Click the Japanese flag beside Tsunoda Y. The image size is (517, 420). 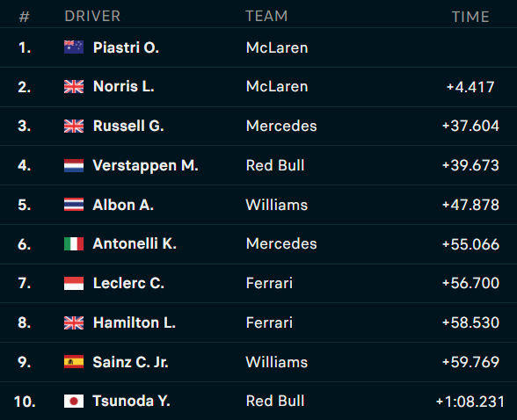74,402
